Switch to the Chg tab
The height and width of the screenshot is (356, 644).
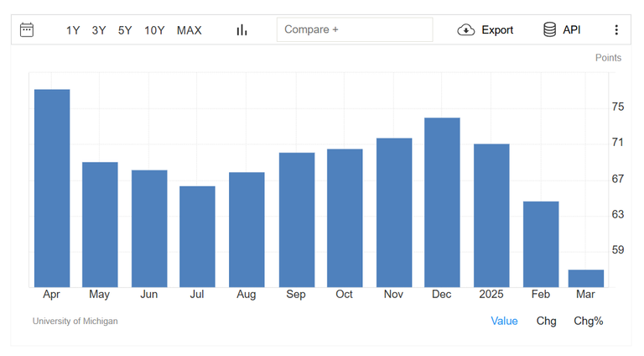(x=546, y=321)
